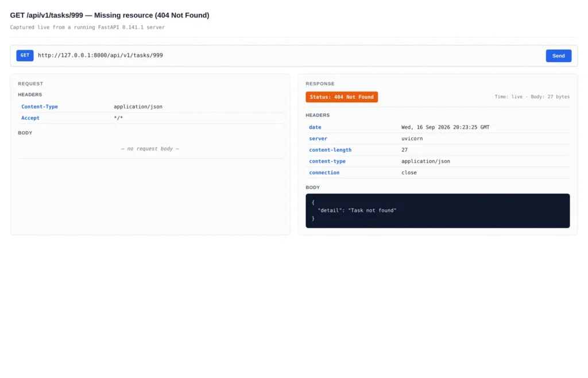Click the Task not found JSON line
This screenshot has width=588, height=378.
[x=357, y=210]
